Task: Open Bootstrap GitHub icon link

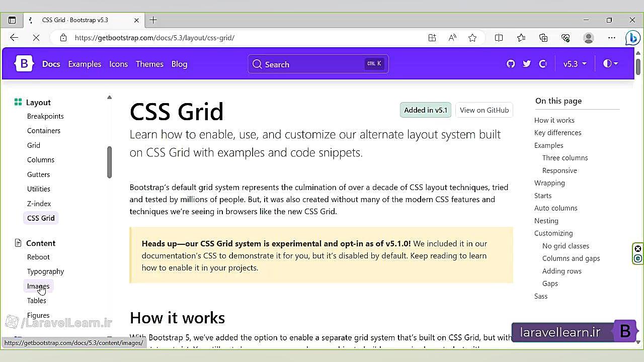Action: coord(511,64)
